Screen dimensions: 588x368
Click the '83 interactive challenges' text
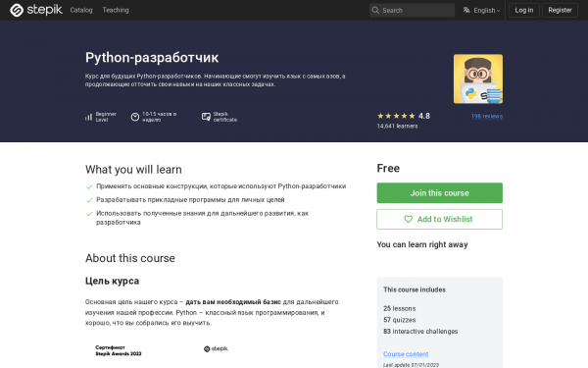(420, 332)
